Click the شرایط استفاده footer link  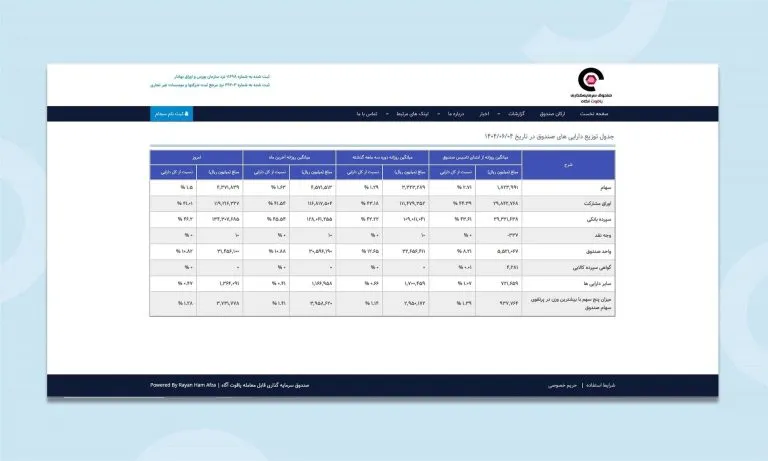600,385
